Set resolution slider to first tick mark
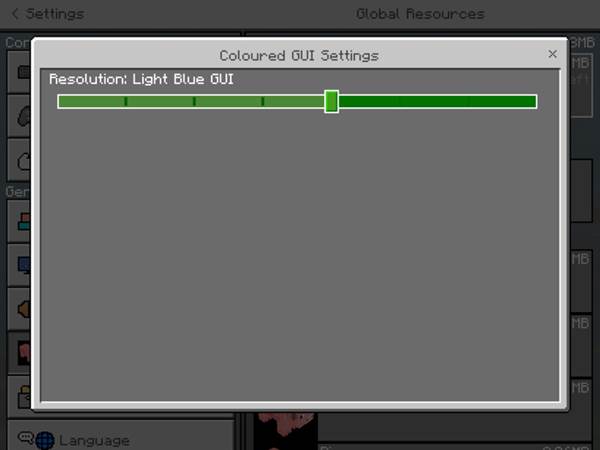 [126, 101]
